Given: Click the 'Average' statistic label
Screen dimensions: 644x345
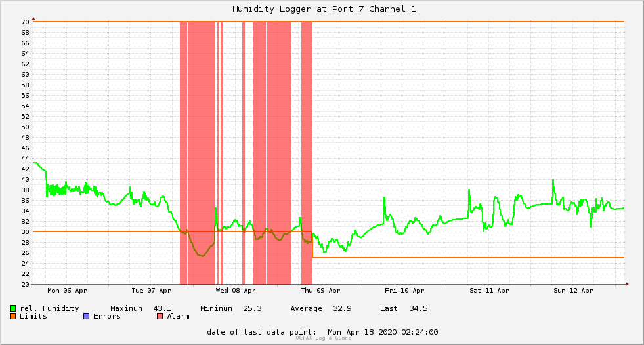Looking at the screenshot, I should [x=306, y=308].
